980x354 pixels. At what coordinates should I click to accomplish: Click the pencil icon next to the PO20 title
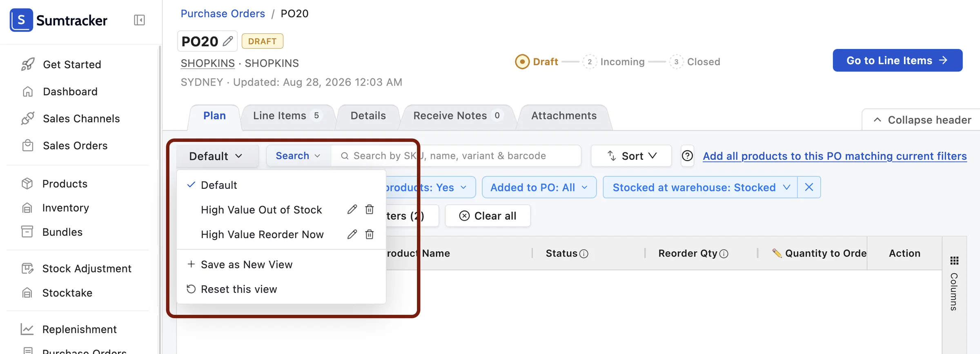[228, 41]
